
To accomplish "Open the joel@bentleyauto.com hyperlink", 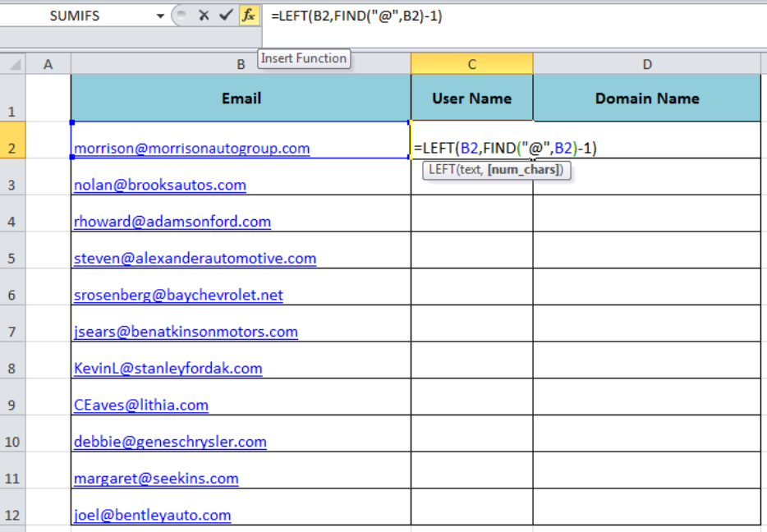I will pyautogui.click(x=152, y=515).
